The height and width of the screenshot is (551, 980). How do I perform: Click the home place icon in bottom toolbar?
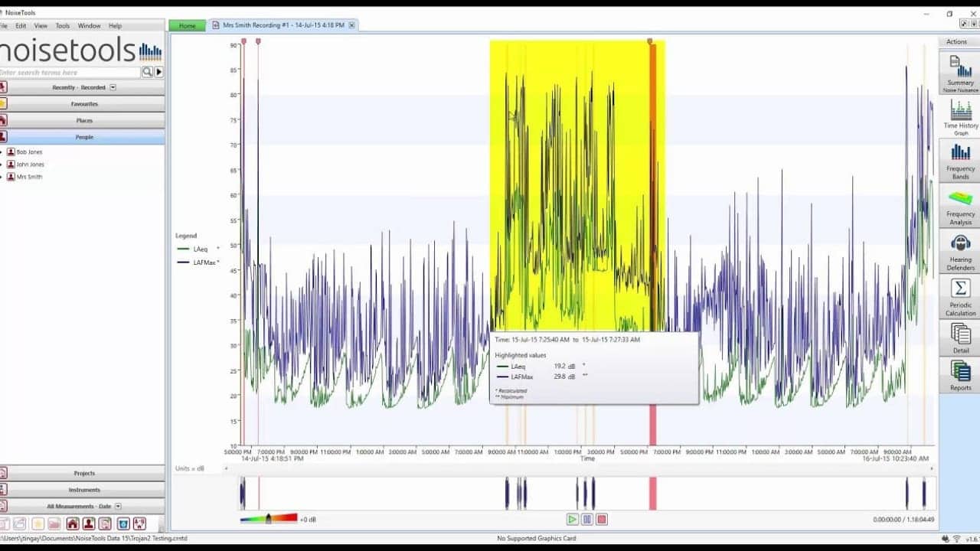(72, 524)
